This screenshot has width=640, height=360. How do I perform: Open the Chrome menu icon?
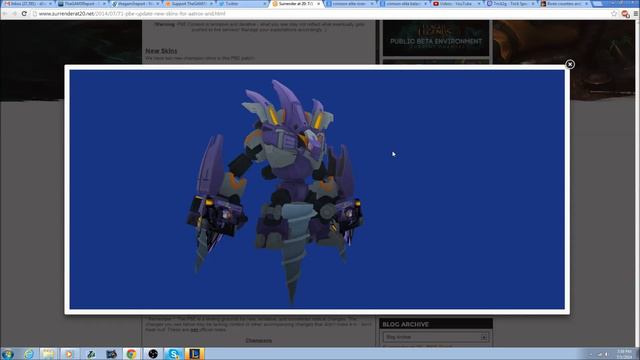click(x=636, y=13)
